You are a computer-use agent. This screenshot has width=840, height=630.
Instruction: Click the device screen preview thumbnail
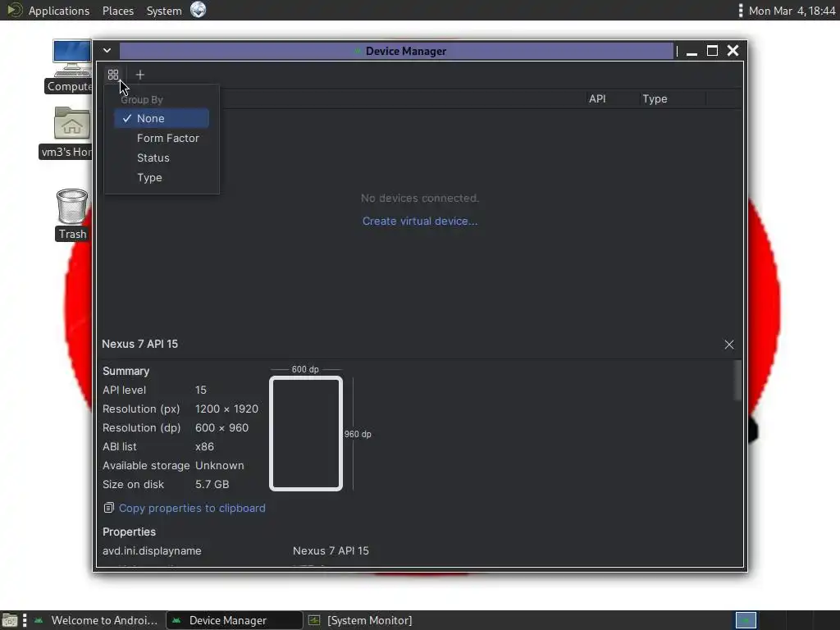[306, 433]
